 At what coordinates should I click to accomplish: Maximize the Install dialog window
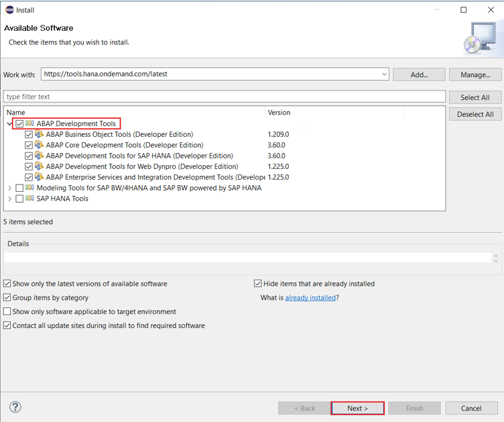click(464, 10)
